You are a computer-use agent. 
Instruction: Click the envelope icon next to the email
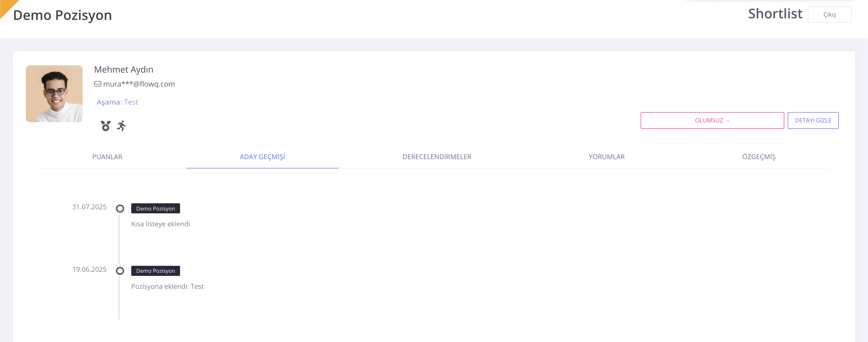98,84
